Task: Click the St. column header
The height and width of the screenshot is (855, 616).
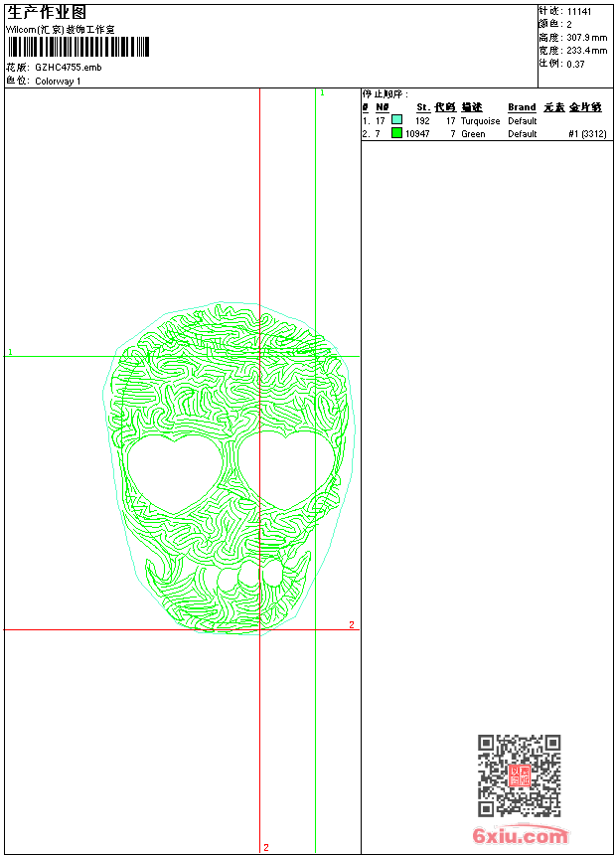Action: coord(422,107)
